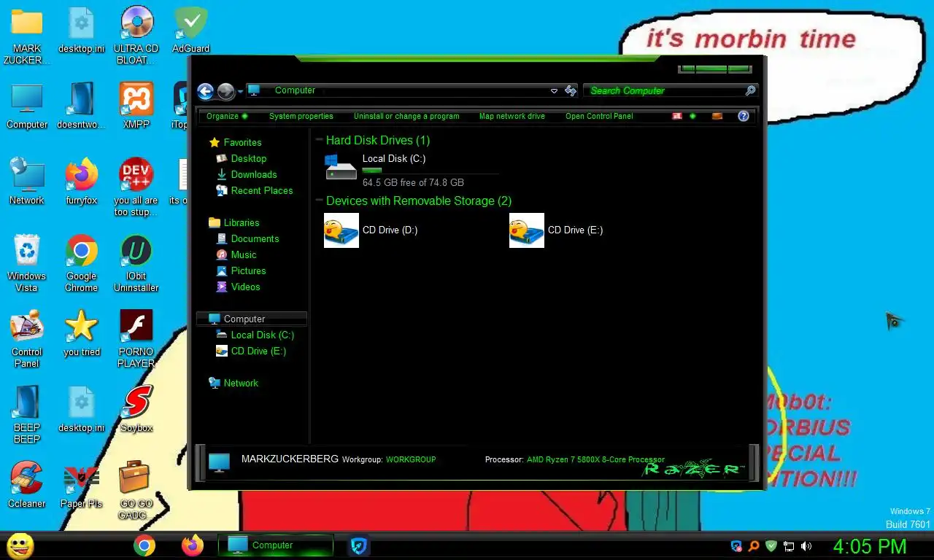Change view with the red view icon

tap(677, 116)
